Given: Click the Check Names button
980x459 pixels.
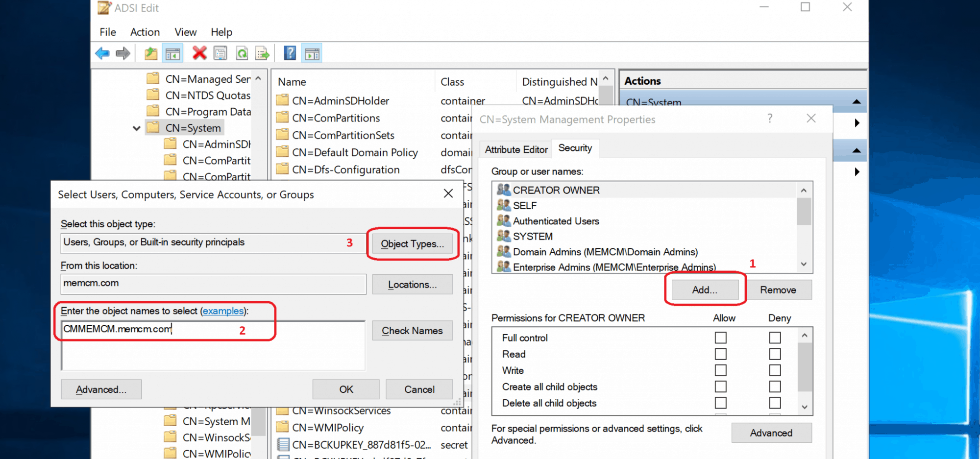Looking at the screenshot, I should (x=412, y=330).
